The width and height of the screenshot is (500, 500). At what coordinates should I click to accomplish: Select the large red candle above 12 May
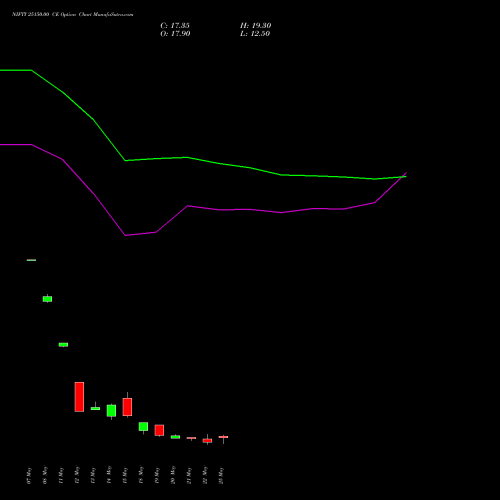pos(79,397)
